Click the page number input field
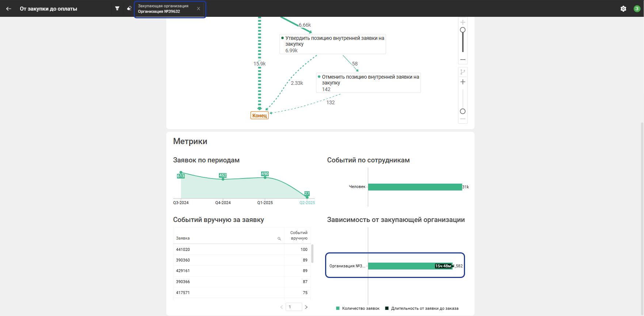 [294, 307]
